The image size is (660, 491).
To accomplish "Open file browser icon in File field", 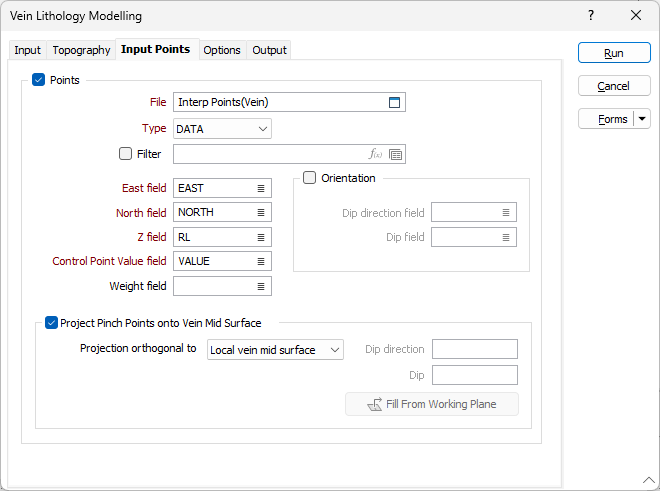I will pyautogui.click(x=394, y=102).
